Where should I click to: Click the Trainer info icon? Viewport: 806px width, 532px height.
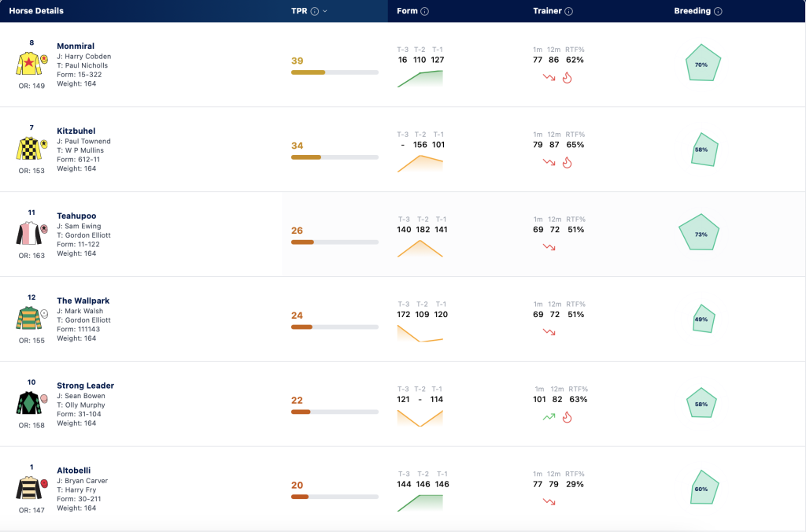tap(568, 11)
